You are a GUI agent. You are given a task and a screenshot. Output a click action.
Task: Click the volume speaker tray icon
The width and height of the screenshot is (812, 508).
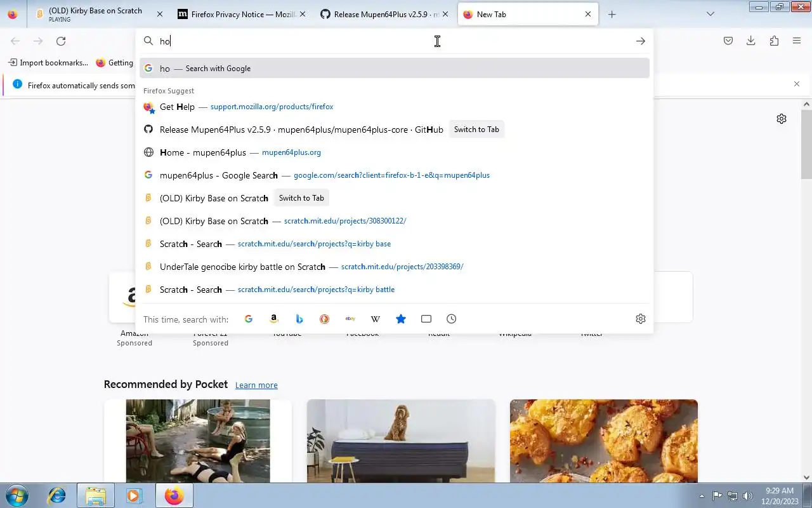coord(748,496)
